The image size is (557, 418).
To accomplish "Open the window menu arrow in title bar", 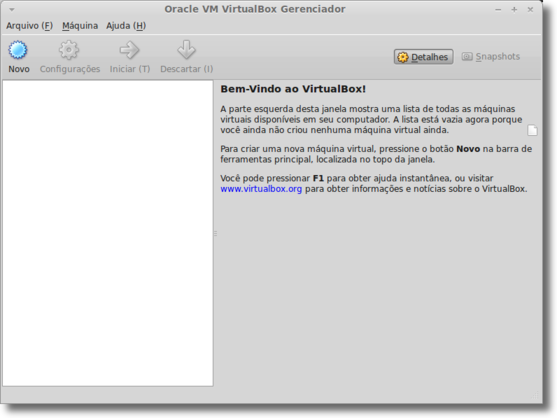I will tap(12, 10).
